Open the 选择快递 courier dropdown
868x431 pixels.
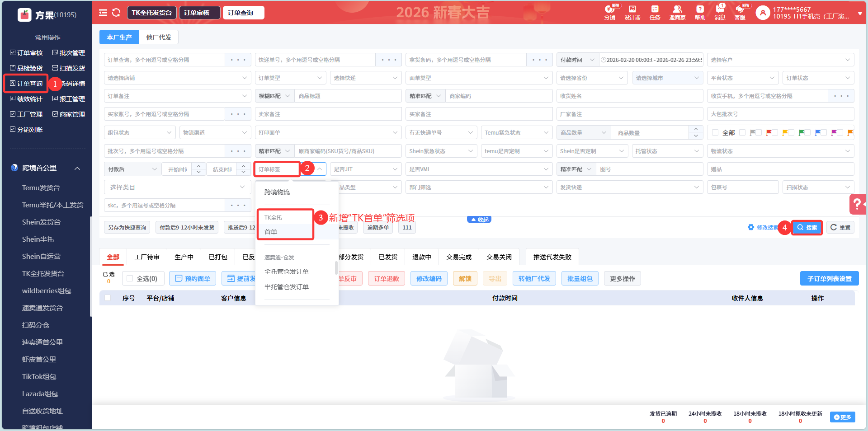pyautogui.click(x=366, y=78)
